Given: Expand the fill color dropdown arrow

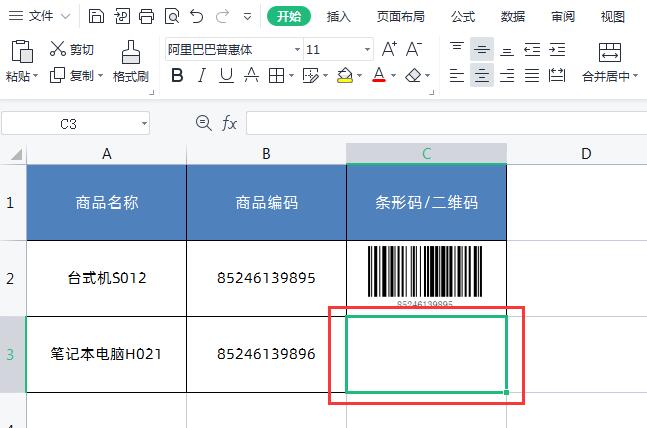Looking at the screenshot, I should click(359, 76).
